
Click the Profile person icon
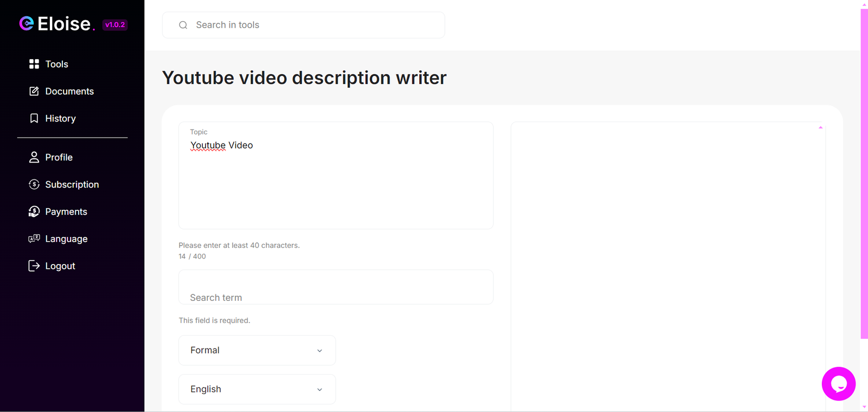[x=34, y=157]
